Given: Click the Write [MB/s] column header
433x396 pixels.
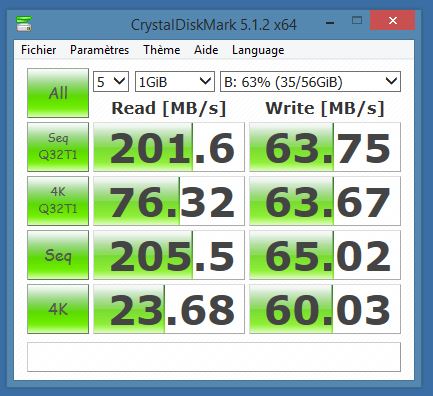Looking at the screenshot, I should [325, 108].
